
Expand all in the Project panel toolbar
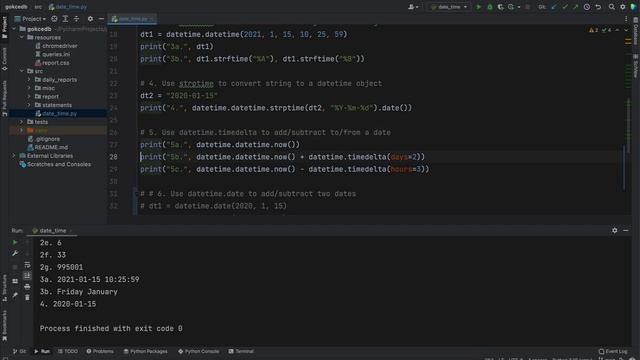65,19
